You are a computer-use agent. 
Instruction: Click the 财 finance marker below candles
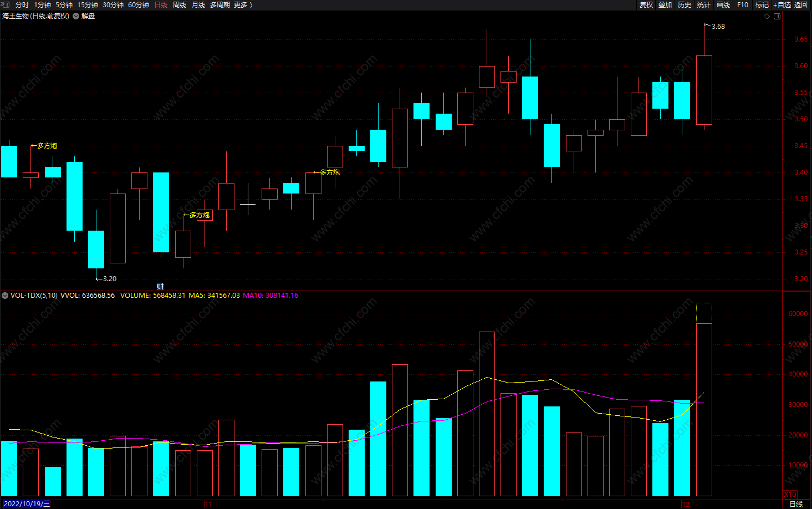(160, 286)
